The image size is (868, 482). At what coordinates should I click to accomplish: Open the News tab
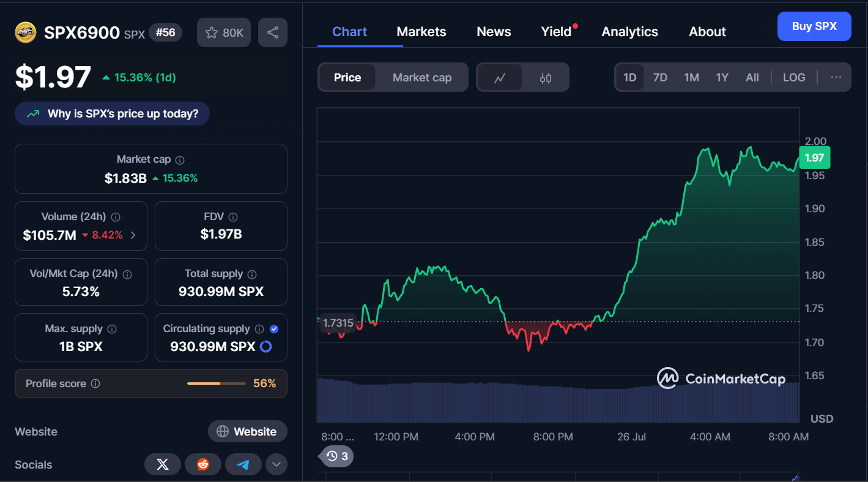tap(494, 32)
